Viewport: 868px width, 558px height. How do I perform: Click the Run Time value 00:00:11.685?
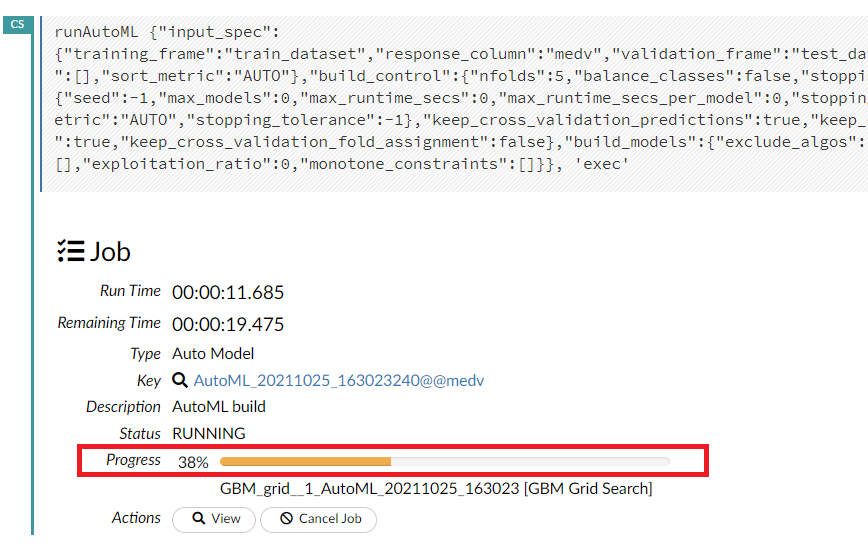tap(228, 292)
